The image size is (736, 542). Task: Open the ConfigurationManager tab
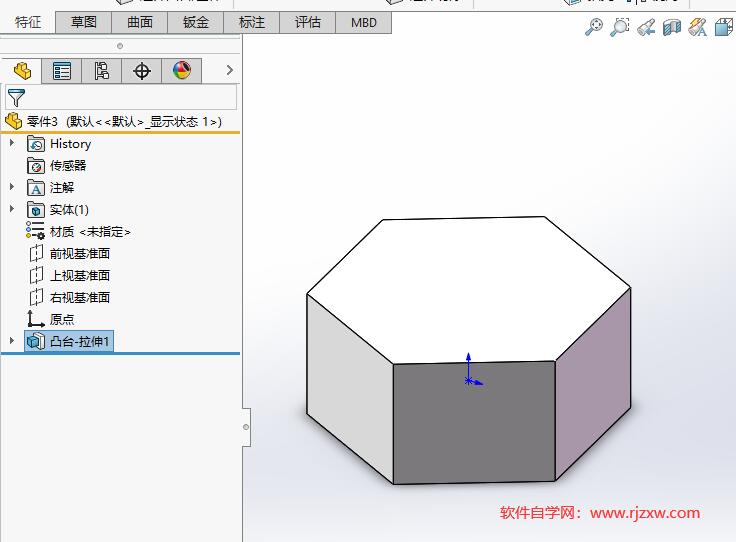point(101,71)
